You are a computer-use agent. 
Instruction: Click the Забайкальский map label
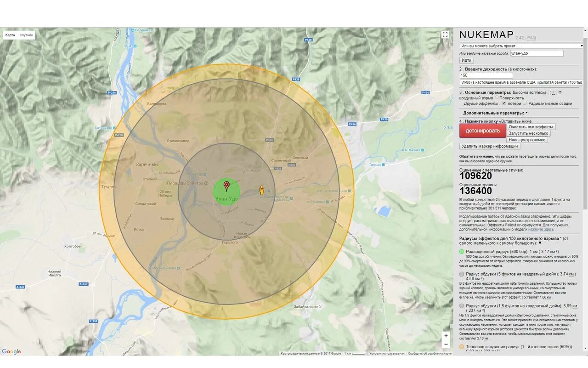click(307, 307)
